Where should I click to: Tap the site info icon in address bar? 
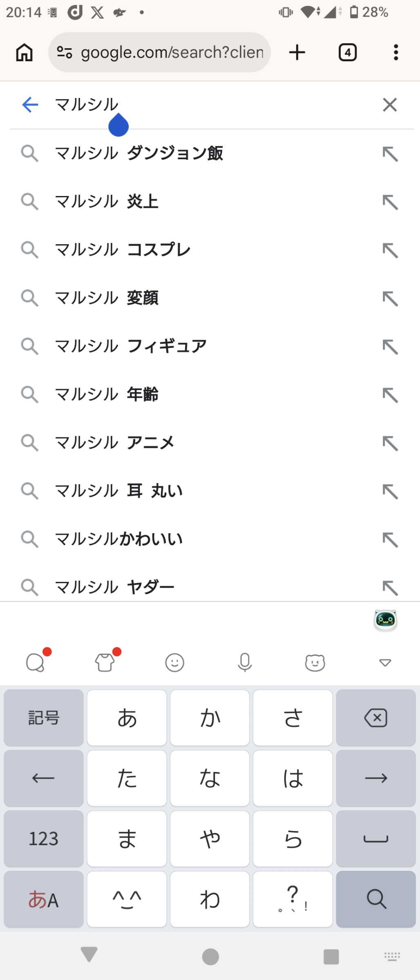(x=65, y=53)
